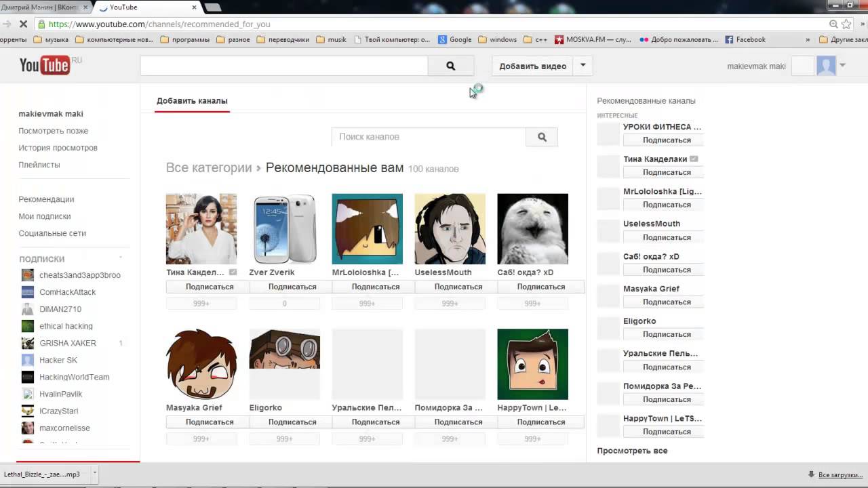
Task: Expand the account menu arrow next to avatar
Action: 842,66
